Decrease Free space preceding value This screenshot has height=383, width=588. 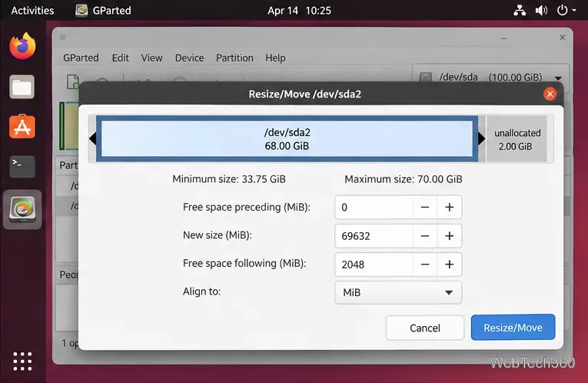[x=425, y=207]
